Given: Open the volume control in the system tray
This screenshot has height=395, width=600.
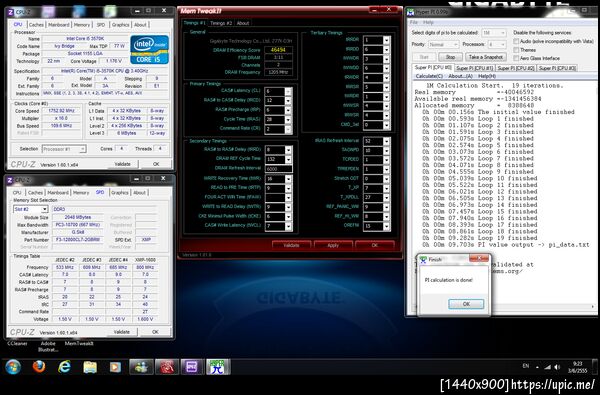Looking at the screenshot, I should click(557, 367).
